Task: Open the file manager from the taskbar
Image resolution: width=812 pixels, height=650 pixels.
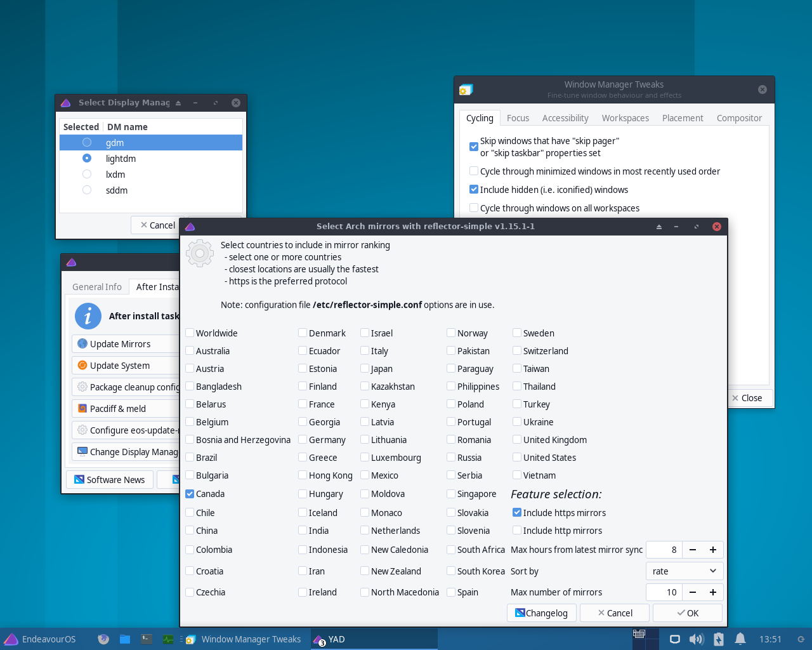Action: (x=125, y=639)
